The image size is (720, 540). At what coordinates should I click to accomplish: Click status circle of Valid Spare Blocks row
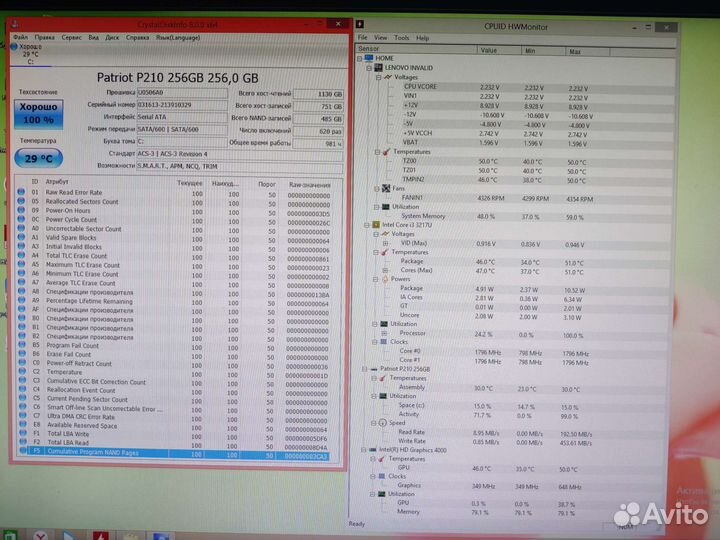21,237
